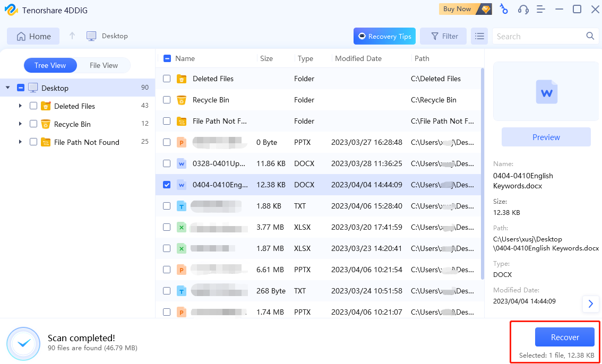Expand the Recycle Bin tree item
This screenshot has height=364, width=602.
(20, 124)
